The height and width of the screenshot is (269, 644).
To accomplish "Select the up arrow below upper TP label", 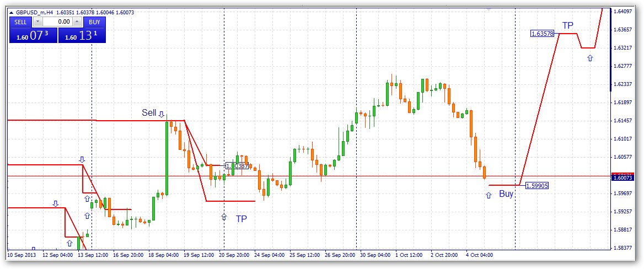I will [x=590, y=58].
